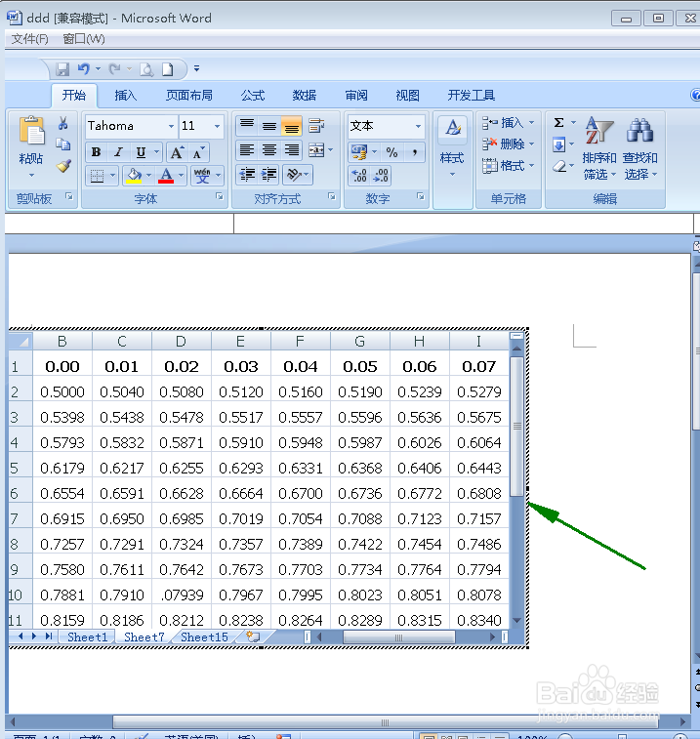Open Print Preview from quick access toolbar
The width and height of the screenshot is (700, 739).
tap(146, 69)
